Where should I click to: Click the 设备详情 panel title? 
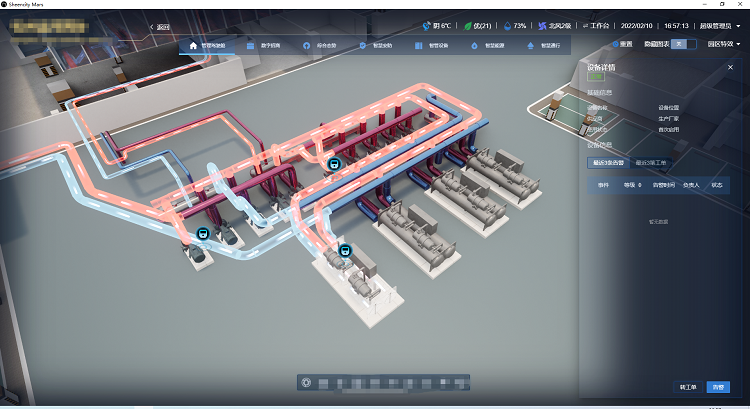pyautogui.click(x=601, y=67)
